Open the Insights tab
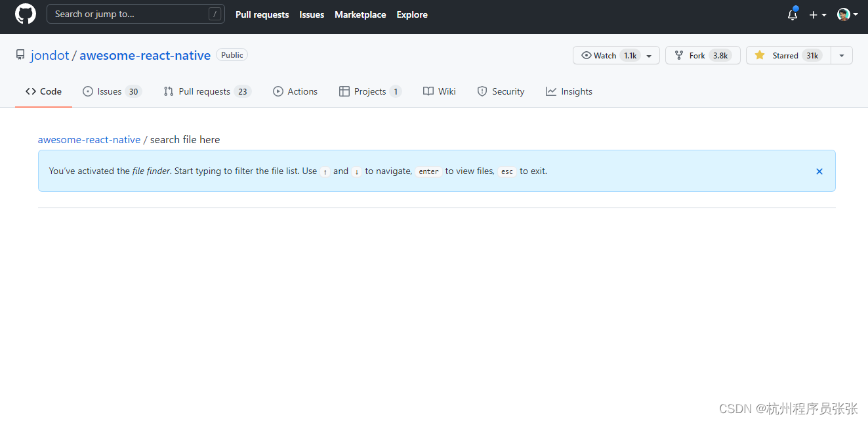 [569, 91]
